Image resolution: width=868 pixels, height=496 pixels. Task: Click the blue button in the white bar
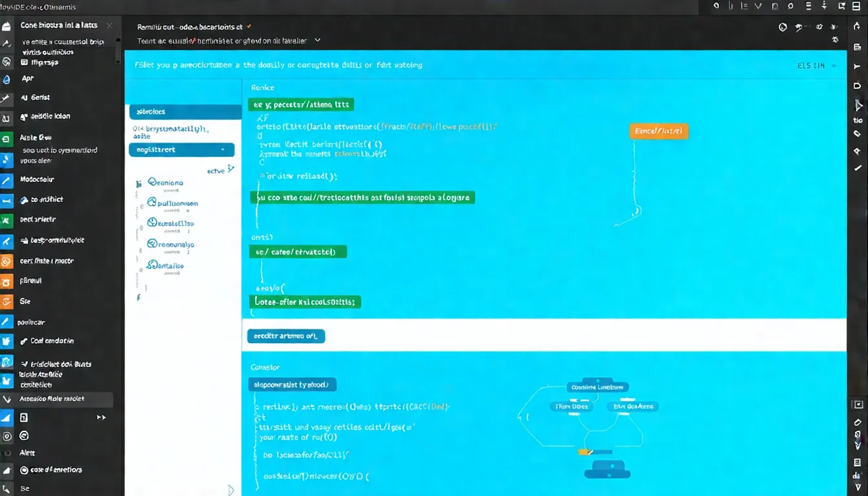[x=285, y=336]
